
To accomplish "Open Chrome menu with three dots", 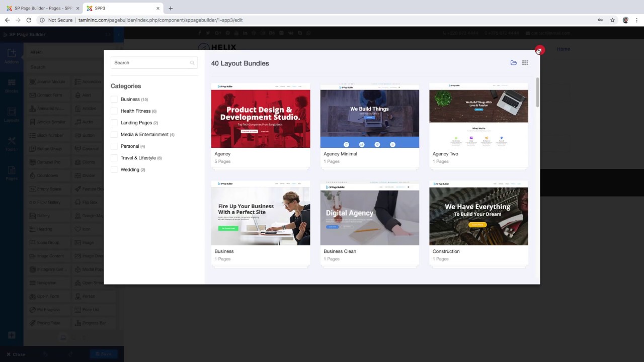I will click(637, 20).
